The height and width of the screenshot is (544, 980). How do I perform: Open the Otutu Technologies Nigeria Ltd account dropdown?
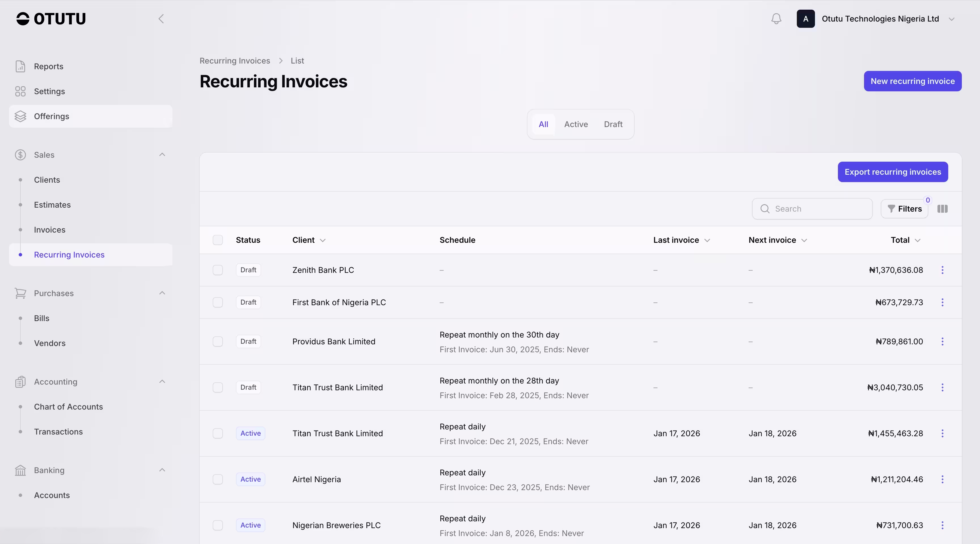pyautogui.click(x=880, y=19)
